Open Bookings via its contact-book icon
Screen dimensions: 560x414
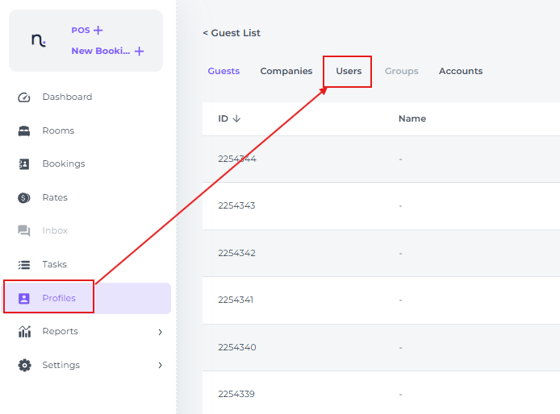pos(24,164)
